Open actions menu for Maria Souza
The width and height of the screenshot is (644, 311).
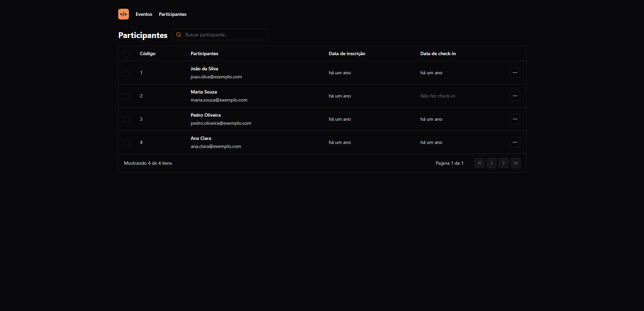coord(515,96)
